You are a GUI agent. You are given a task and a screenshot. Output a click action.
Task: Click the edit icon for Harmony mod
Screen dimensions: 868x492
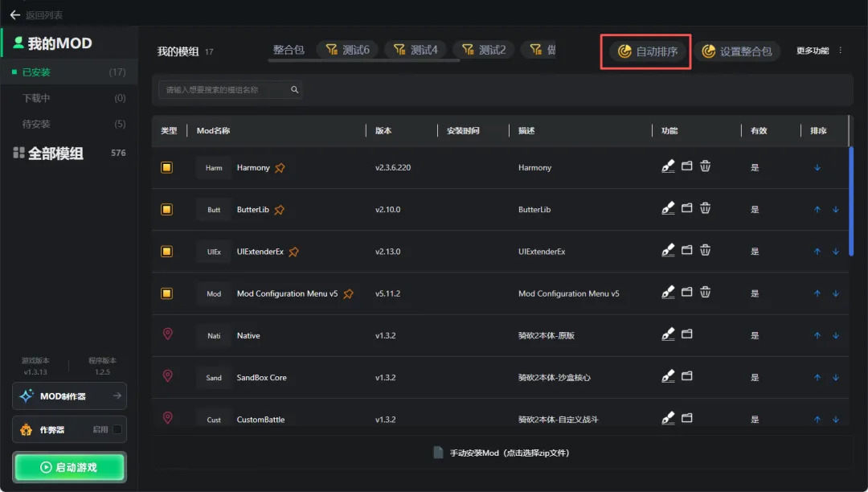(x=668, y=166)
